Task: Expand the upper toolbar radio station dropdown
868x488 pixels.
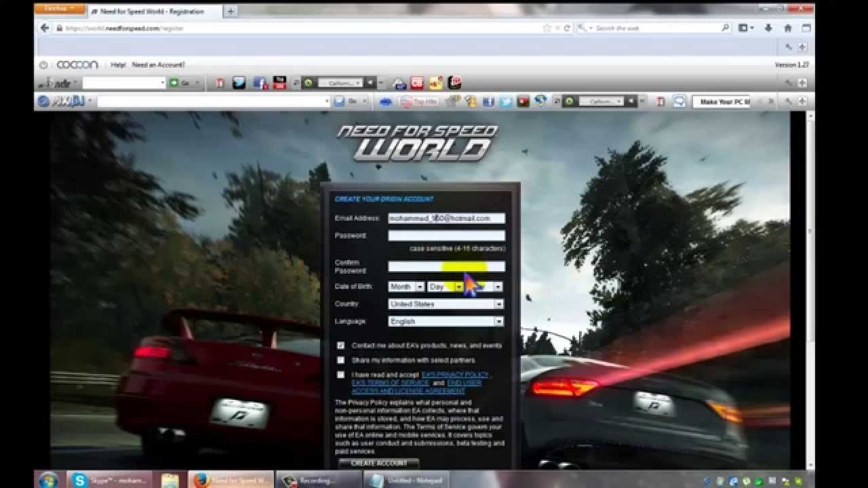Action: 339,83
